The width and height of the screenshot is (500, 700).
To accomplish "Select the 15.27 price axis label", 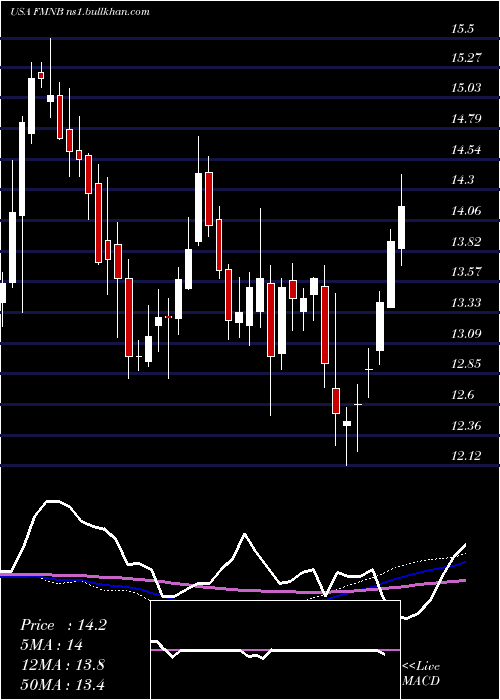I will click(467, 58).
